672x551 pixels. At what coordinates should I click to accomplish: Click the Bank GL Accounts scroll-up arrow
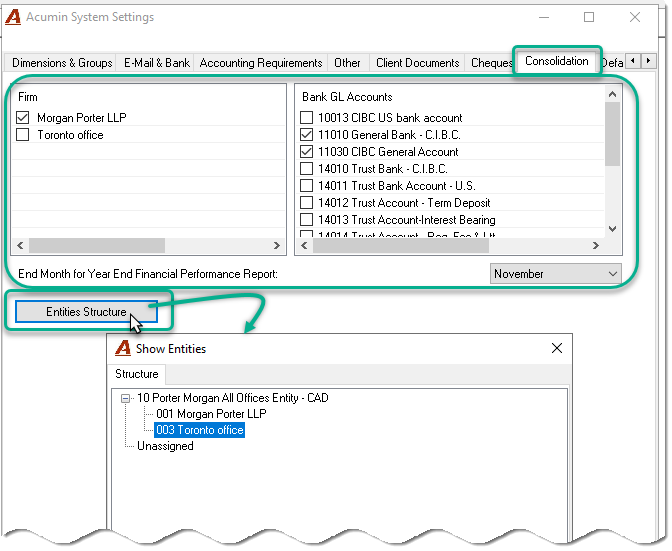click(x=612, y=94)
